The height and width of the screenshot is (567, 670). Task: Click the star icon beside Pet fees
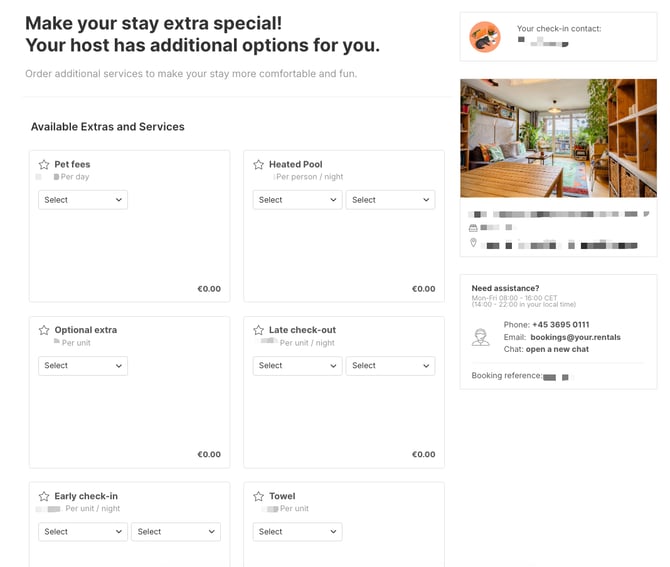tap(44, 165)
